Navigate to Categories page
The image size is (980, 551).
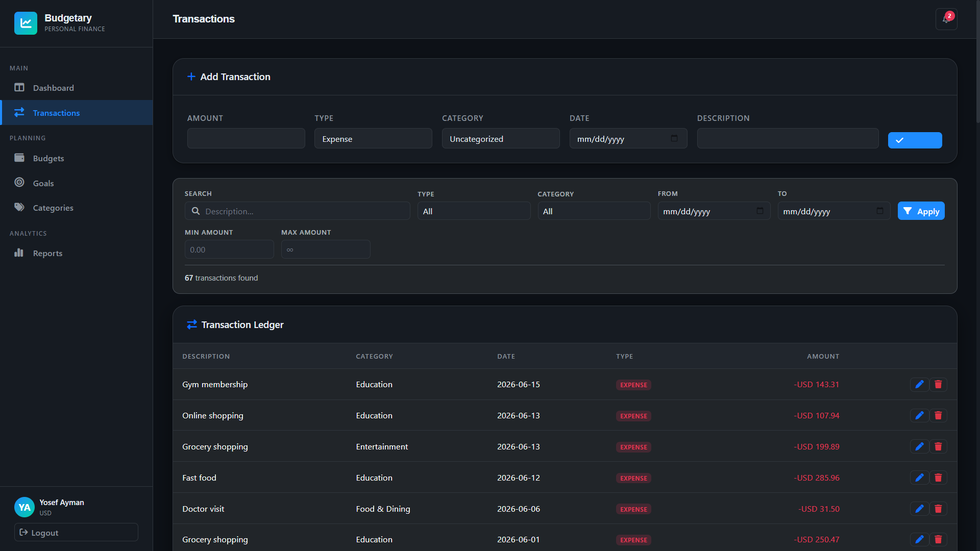77,208
